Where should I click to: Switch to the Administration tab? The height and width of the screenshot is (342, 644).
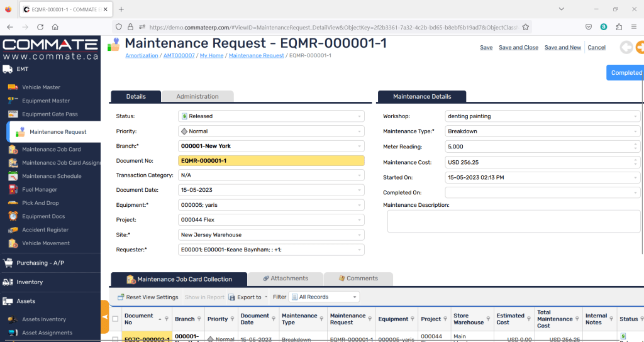pyautogui.click(x=197, y=97)
